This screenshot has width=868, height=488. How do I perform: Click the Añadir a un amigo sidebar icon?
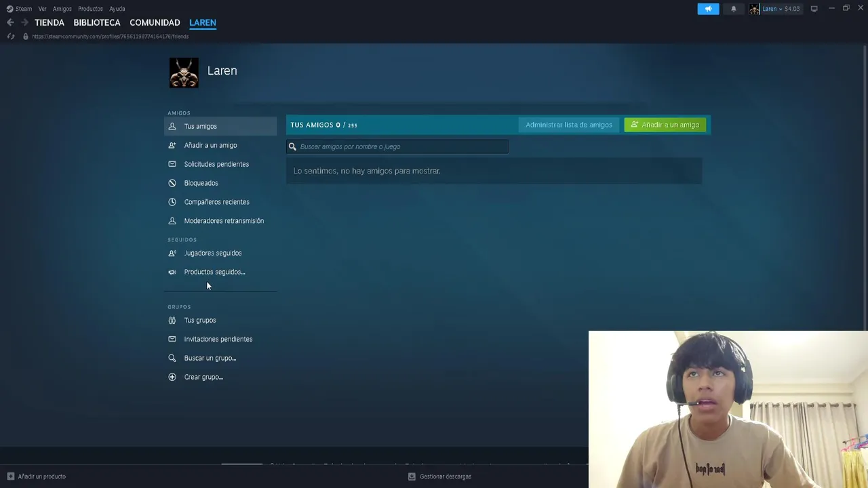pyautogui.click(x=172, y=145)
